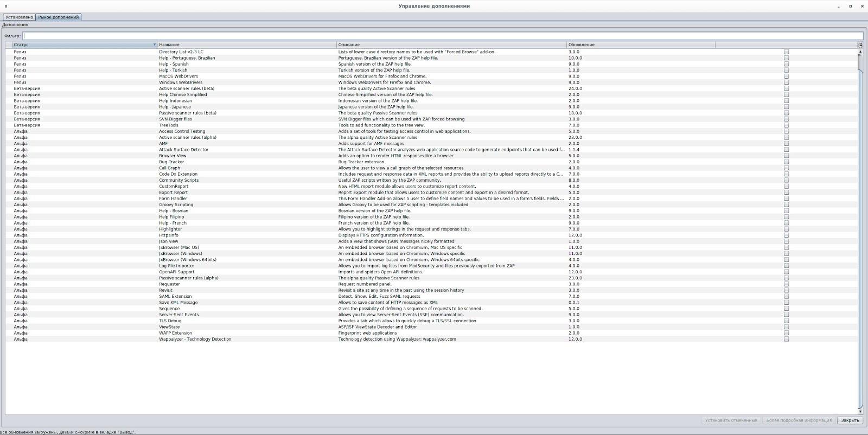The height and width of the screenshot is (435, 868).
Task: Click into the Фильтр text field
Action: click(443, 36)
